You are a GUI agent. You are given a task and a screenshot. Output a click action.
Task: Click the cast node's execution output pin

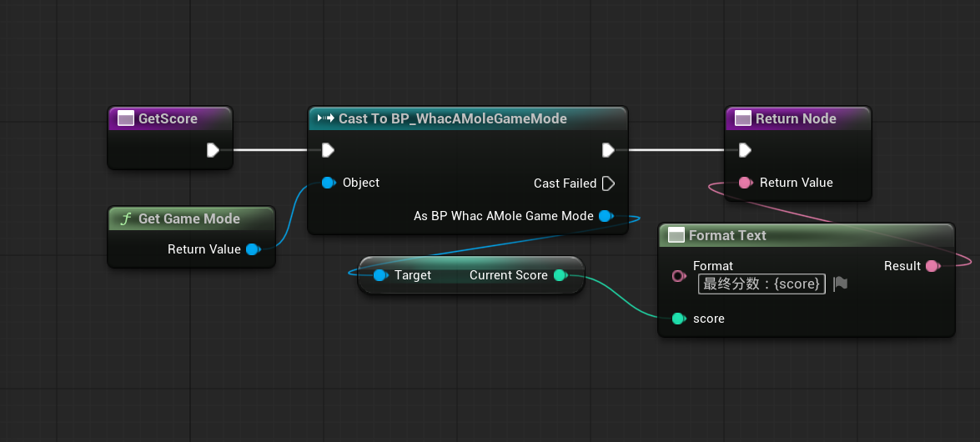(608, 150)
